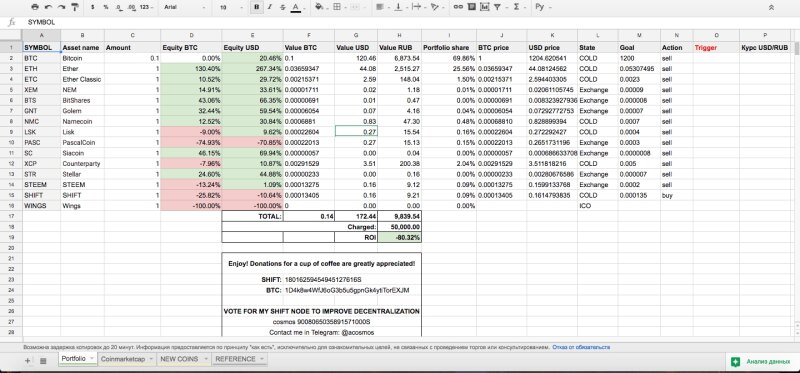Click the print icon in the toolbar
Screen dimensions: 800x373
click(34, 7)
